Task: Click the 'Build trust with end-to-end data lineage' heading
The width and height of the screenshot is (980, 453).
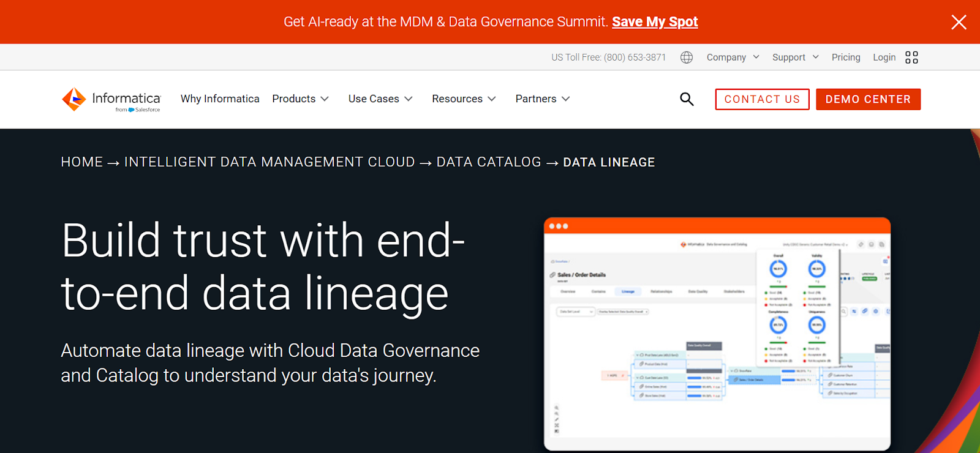Action: 263,267
